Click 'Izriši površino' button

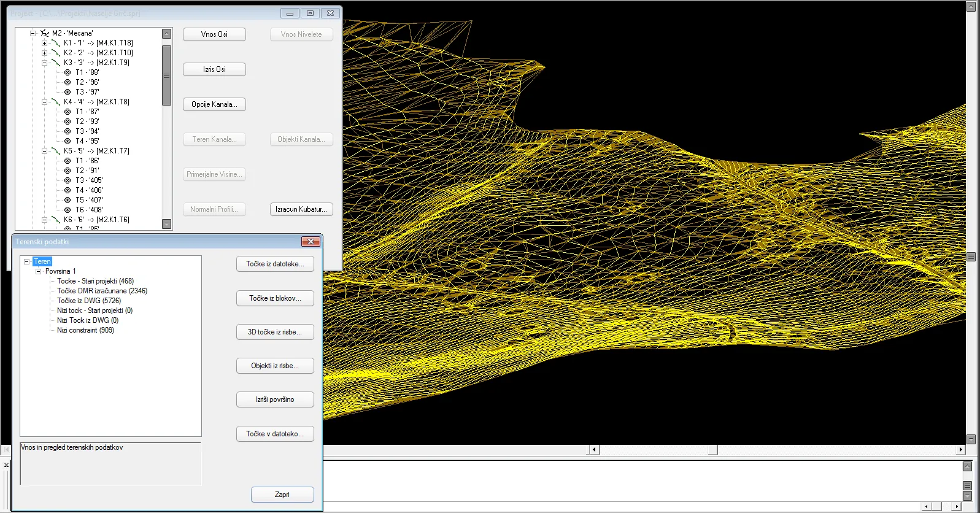coord(275,399)
